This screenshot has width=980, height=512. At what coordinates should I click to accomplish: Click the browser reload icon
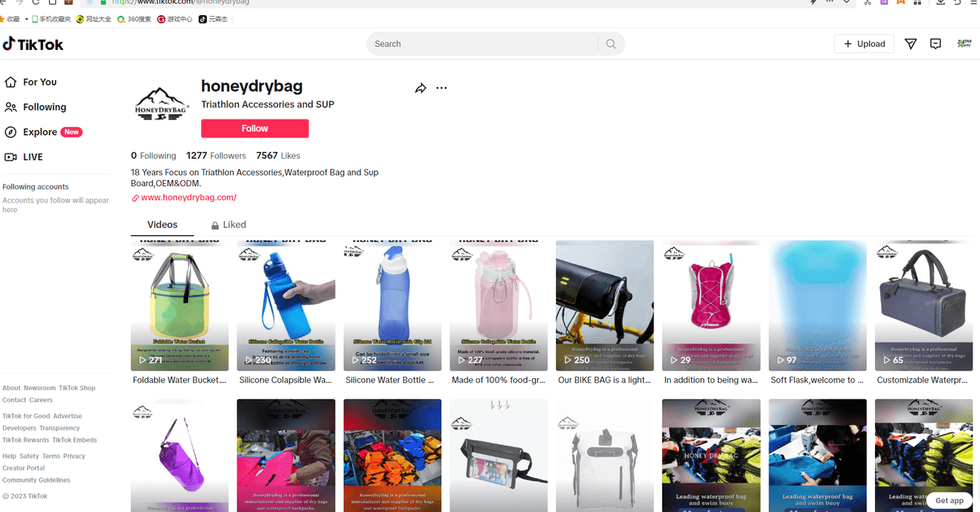pos(36,2)
